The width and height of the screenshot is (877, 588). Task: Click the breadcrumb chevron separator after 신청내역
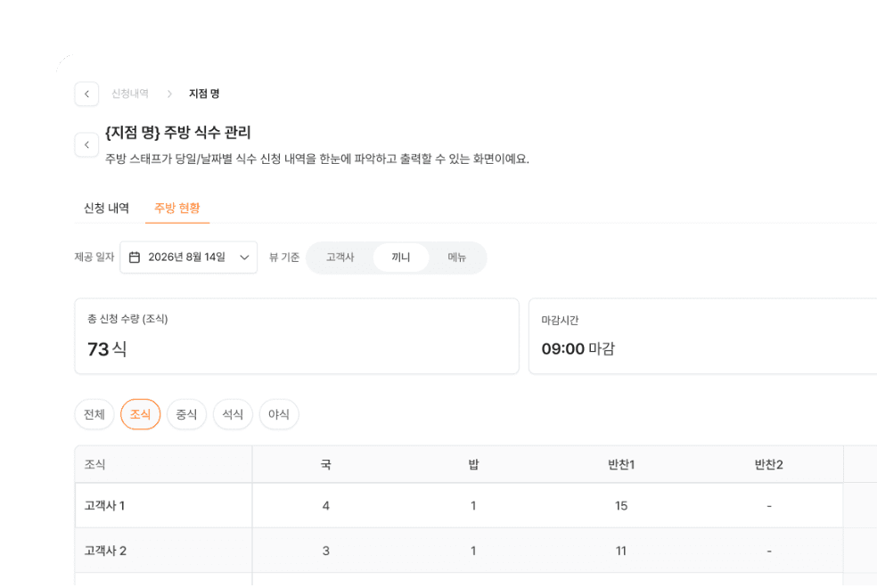point(169,94)
